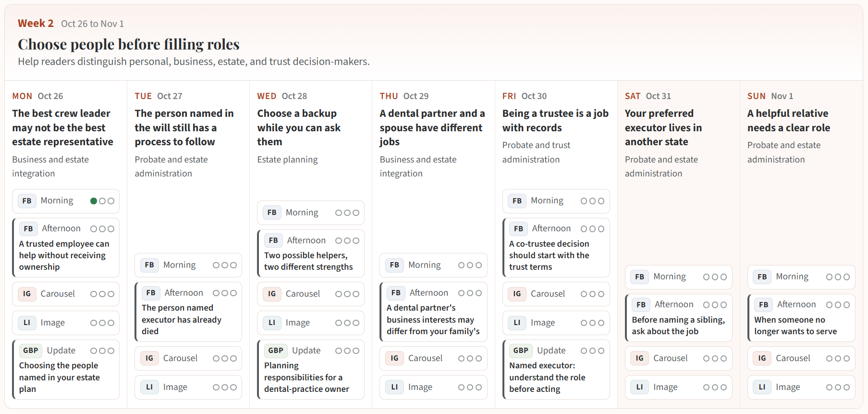Click the status dots on Friday's GBP Update post
Image resolution: width=868 pixels, height=414 pixels.
click(592, 351)
